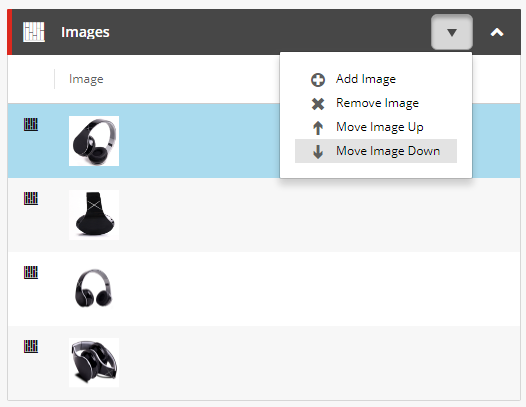Collapse the Images panel with the chevron
The width and height of the screenshot is (526, 407).
(x=497, y=32)
